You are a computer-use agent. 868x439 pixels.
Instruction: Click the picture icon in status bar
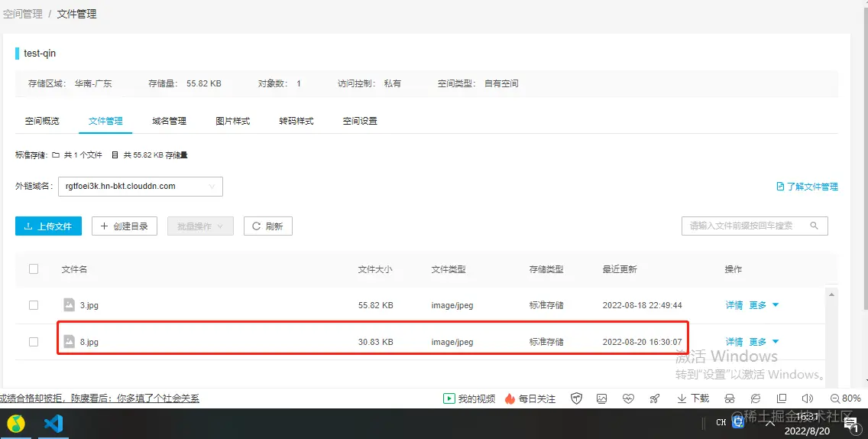point(602,398)
